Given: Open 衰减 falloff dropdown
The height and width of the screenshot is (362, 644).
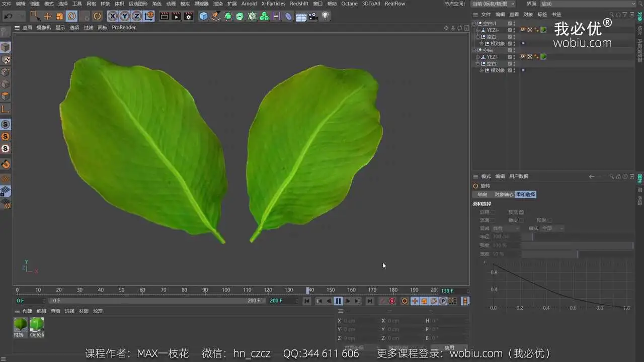Looking at the screenshot, I should point(505,228).
